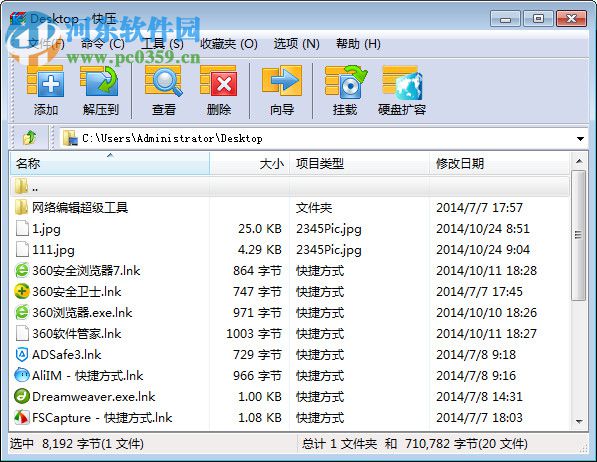Select the row named 360安全浏览器7.lnk
This screenshot has width=597, height=462.
[290, 270]
